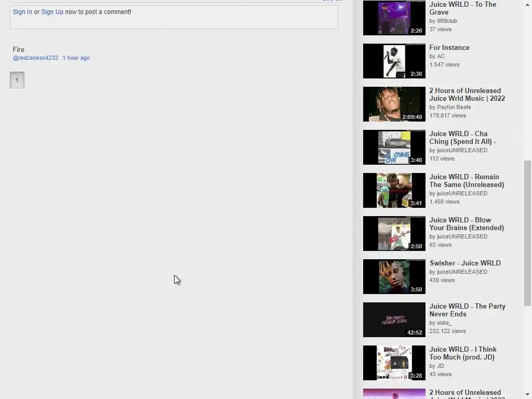532x399 pixels.
Task: Click 'Juice WRLD - Remain The Same (Unreleased)' title
Action: tap(467, 180)
